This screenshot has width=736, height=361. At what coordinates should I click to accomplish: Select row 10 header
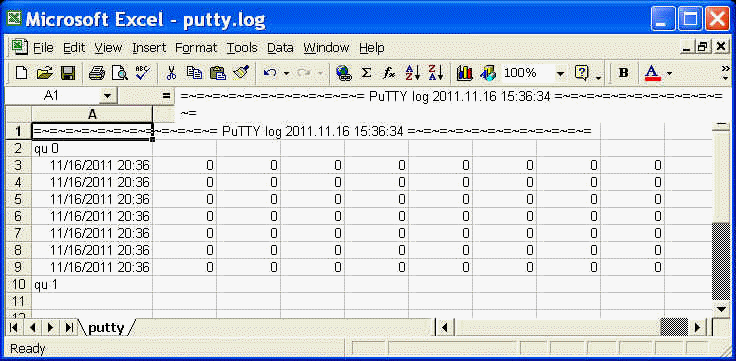(18, 284)
